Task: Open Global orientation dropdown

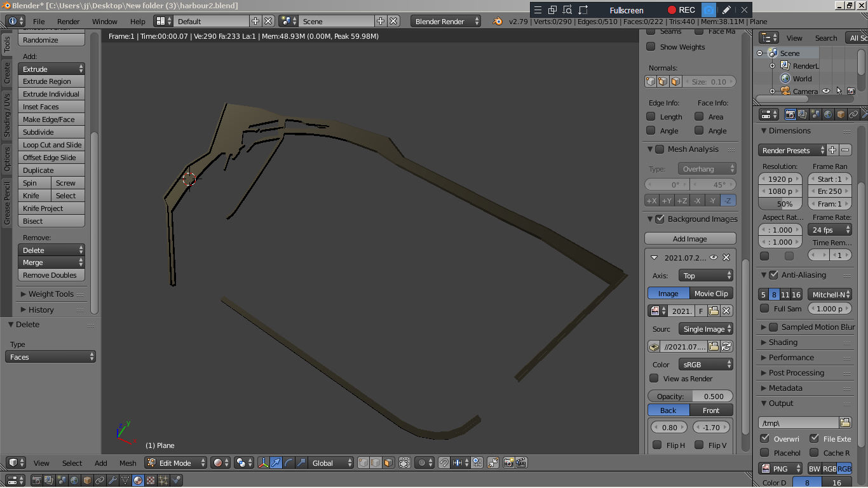Action: point(331,463)
